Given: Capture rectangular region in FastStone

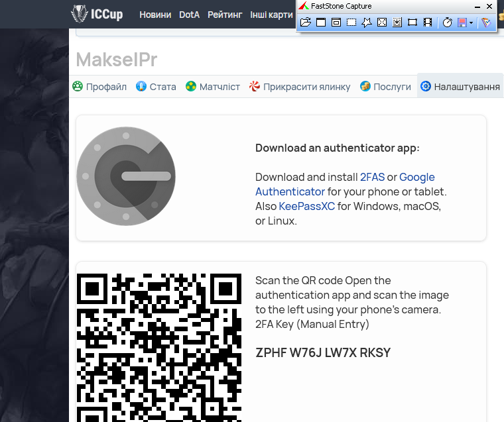Looking at the screenshot, I should 351,22.
